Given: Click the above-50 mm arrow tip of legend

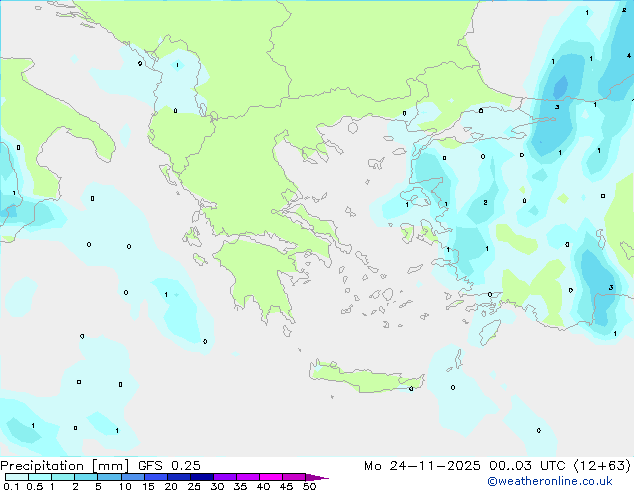Looking at the screenshot, I should [317, 477].
